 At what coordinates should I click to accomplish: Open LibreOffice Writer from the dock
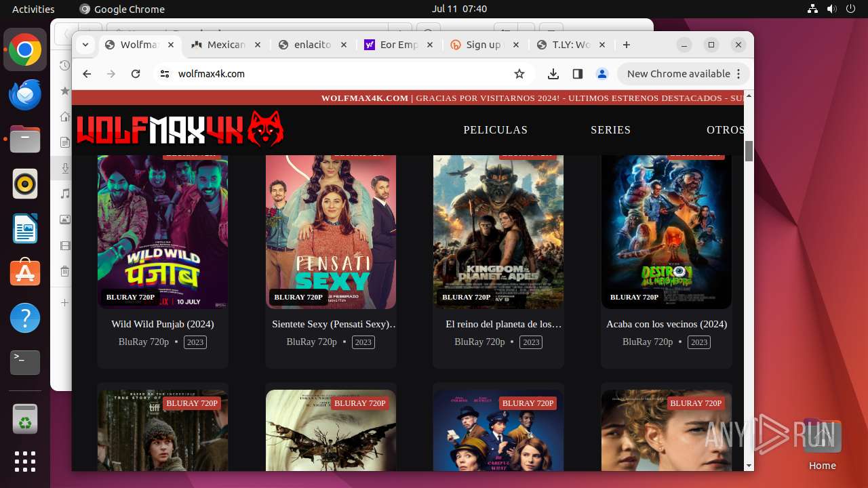pos(25,228)
